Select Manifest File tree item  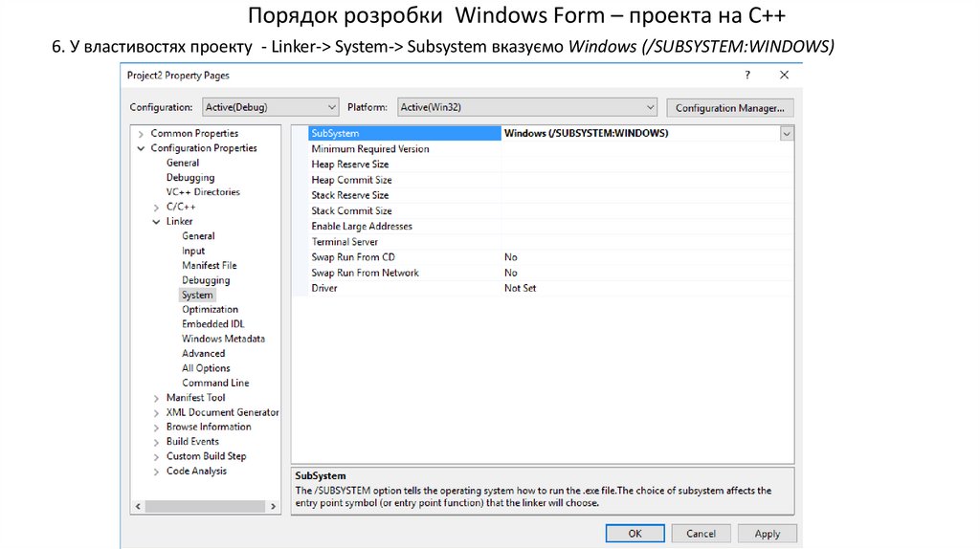pos(210,266)
